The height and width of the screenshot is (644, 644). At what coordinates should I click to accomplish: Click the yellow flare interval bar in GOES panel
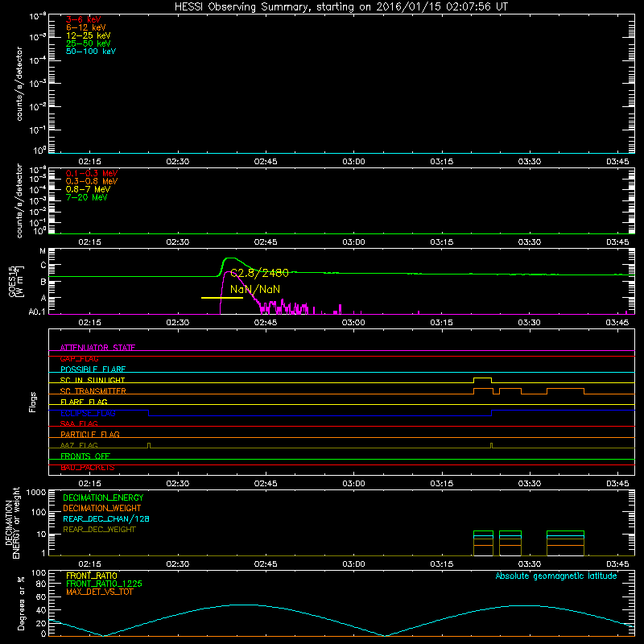pos(222,298)
